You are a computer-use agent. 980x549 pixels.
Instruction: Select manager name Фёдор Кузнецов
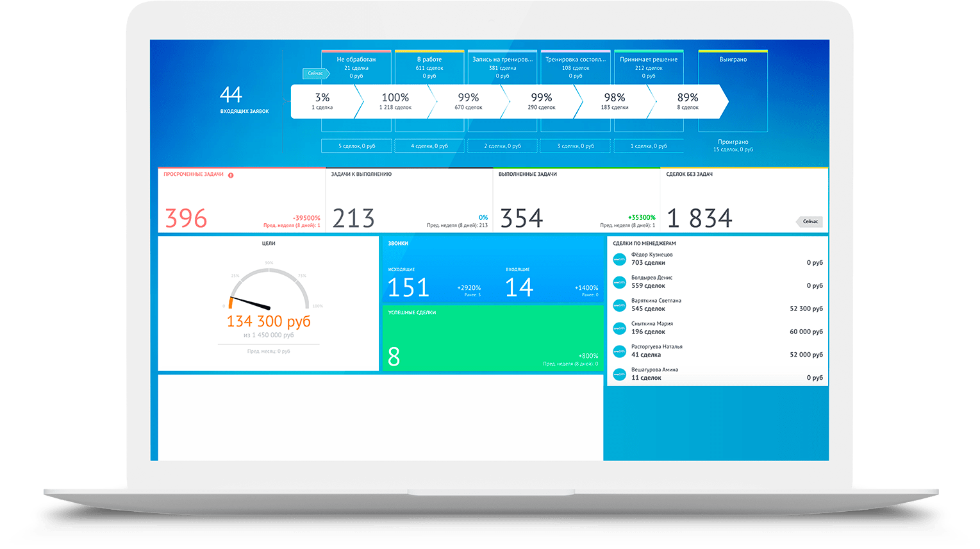tap(652, 255)
